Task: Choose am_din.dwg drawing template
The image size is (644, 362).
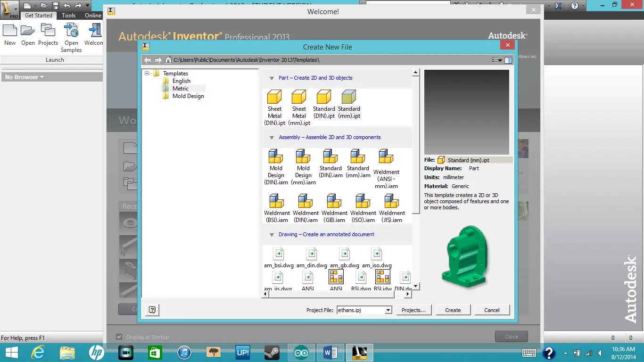Action: click(x=312, y=258)
